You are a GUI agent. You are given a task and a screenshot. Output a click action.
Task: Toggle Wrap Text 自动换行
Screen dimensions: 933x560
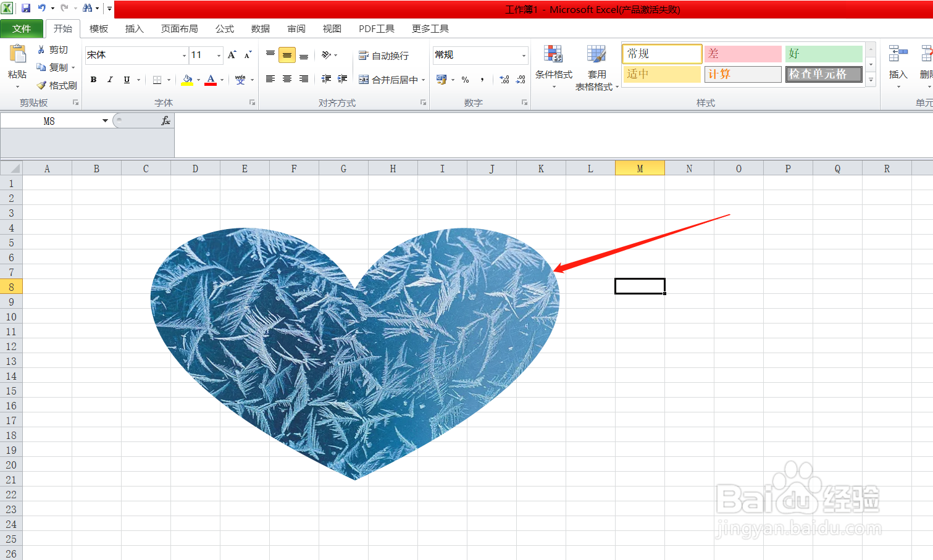tap(384, 56)
